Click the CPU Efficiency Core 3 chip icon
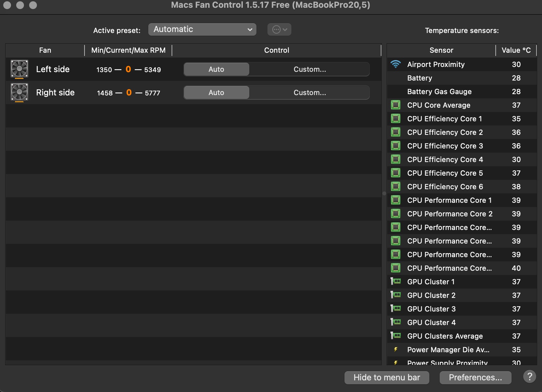 (x=396, y=146)
